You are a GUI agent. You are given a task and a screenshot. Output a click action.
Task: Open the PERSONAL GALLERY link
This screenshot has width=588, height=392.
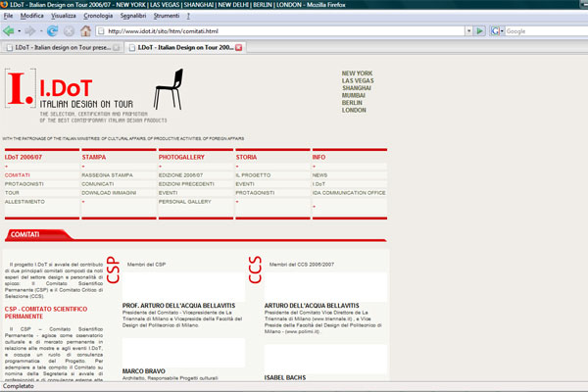pyautogui.click(x=185, y=202)
